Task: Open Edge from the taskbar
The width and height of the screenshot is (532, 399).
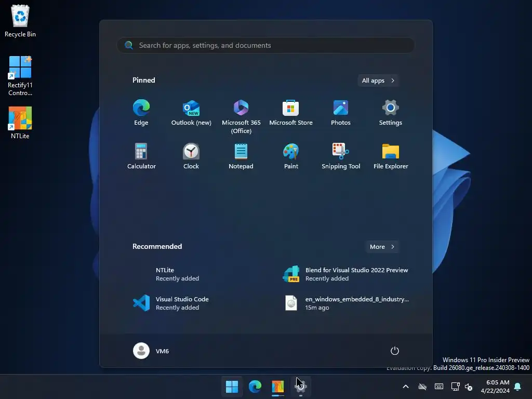Action: coord(255,387)
